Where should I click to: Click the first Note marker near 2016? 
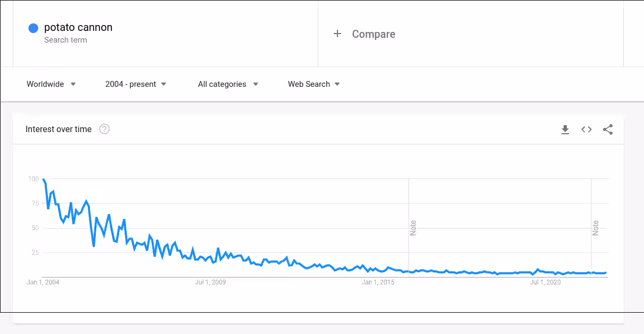(x=413, y=228)
